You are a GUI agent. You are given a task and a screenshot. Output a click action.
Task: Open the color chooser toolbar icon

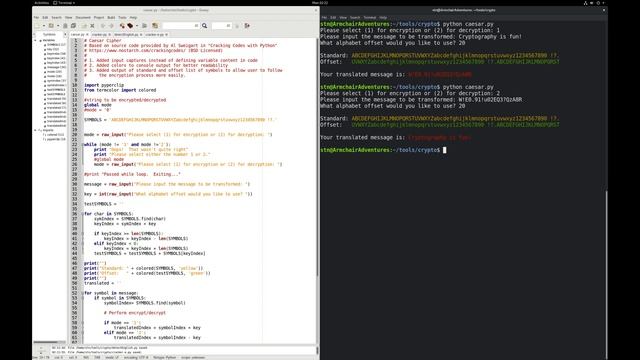pyautogui.click(x=155, y=26)
